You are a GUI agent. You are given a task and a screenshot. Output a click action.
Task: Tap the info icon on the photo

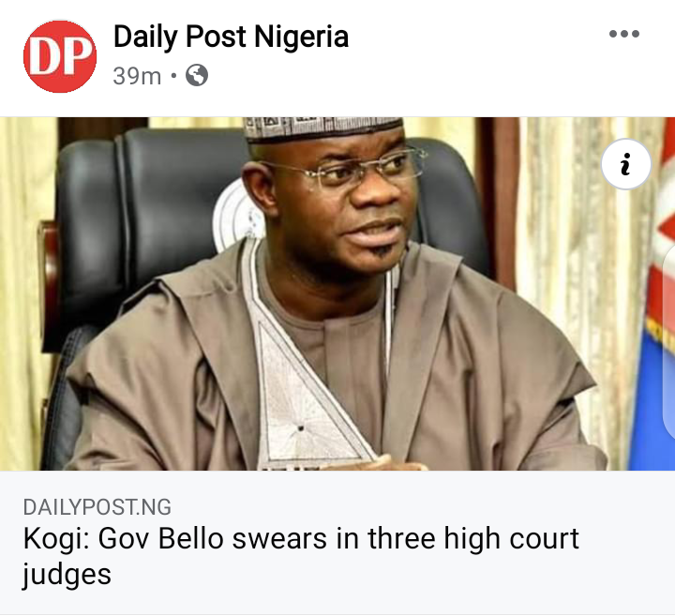point(626,164)
